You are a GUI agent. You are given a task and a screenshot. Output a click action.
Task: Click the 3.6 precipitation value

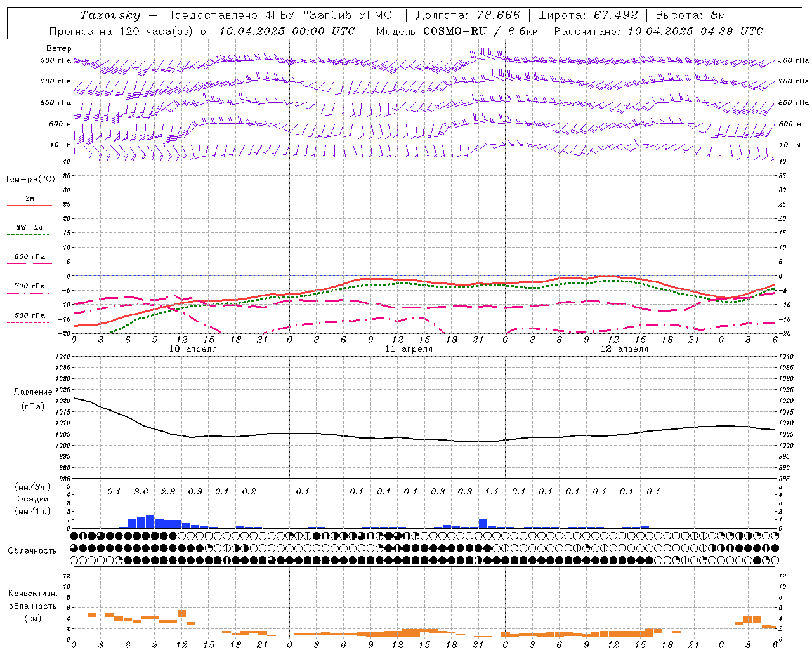[141, 492]
